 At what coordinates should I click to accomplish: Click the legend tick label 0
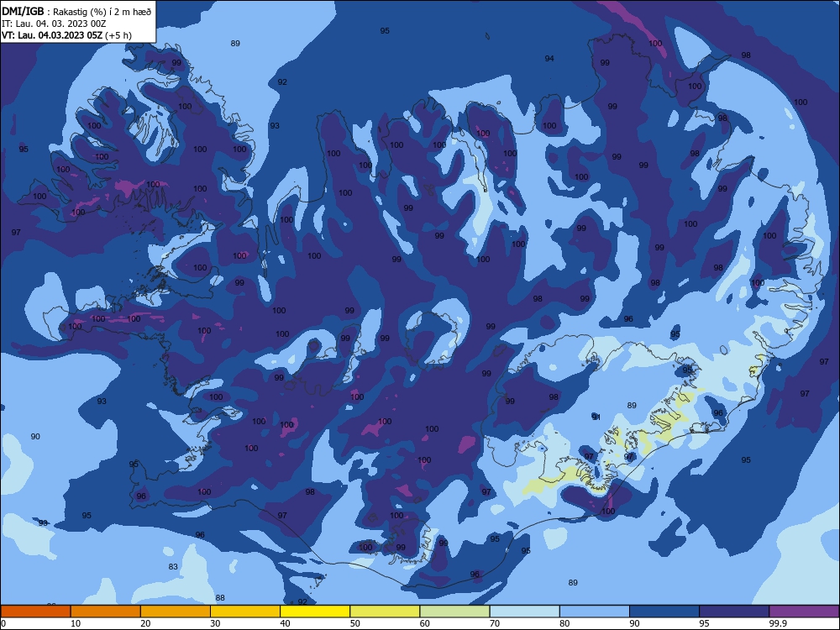pos(3,623)
